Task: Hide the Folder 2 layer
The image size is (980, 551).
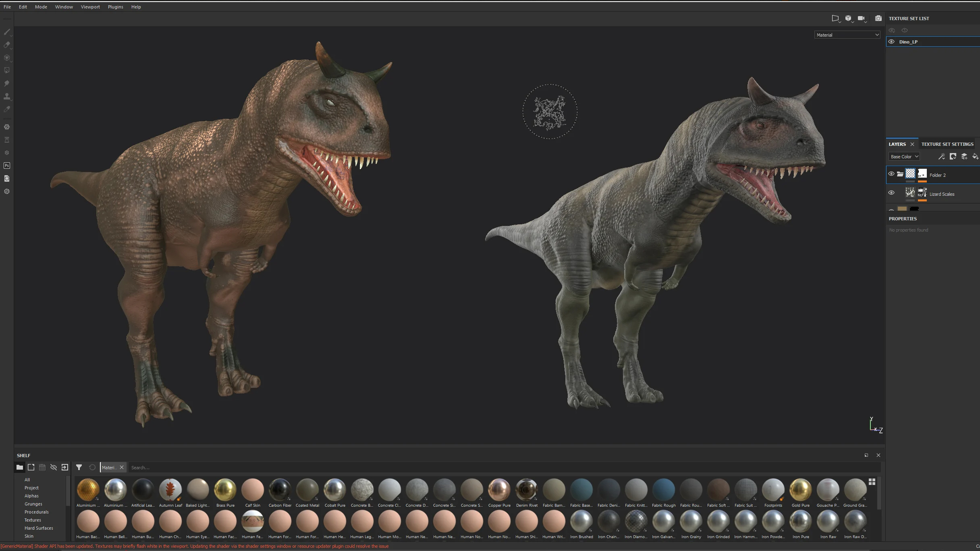Action: click(x=891, y=174)
